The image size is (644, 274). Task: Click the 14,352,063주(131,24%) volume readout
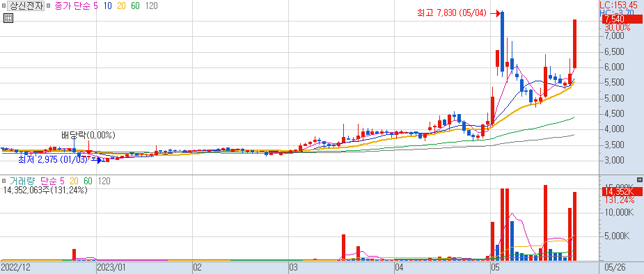pos(45,190)
